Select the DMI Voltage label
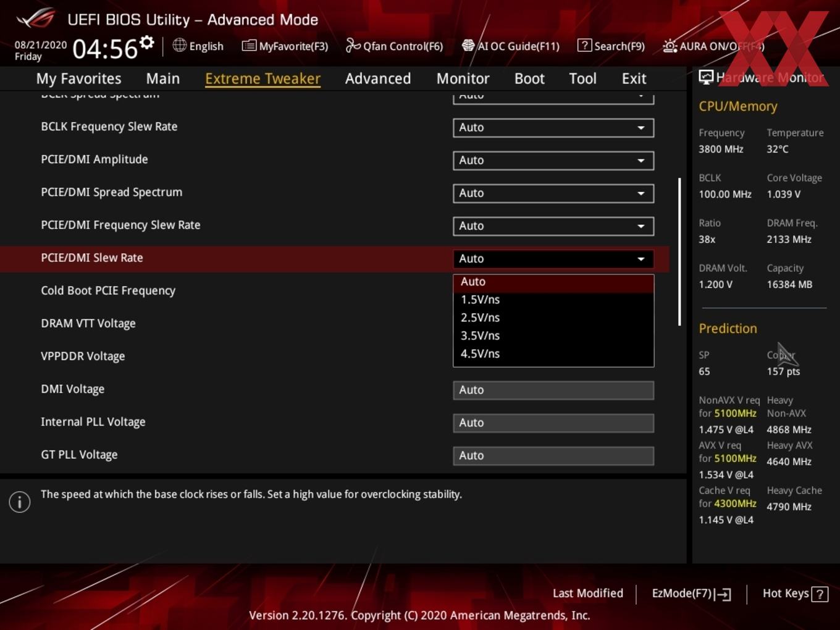Image resolution: width=840 pixels, height=630 pixels. point(72,389)
